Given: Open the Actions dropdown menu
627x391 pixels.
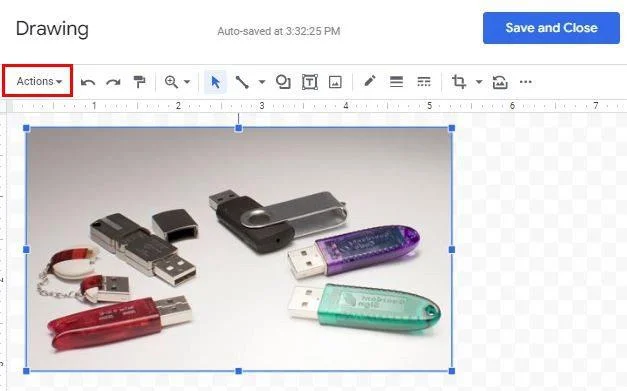Looking at the screenshot, I should [39, 82].
